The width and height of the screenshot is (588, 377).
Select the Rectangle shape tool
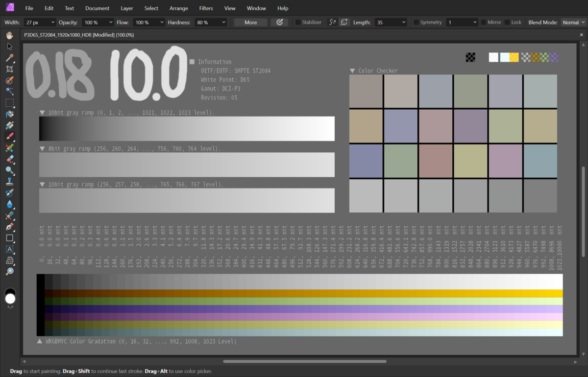[x=9, y=238]
